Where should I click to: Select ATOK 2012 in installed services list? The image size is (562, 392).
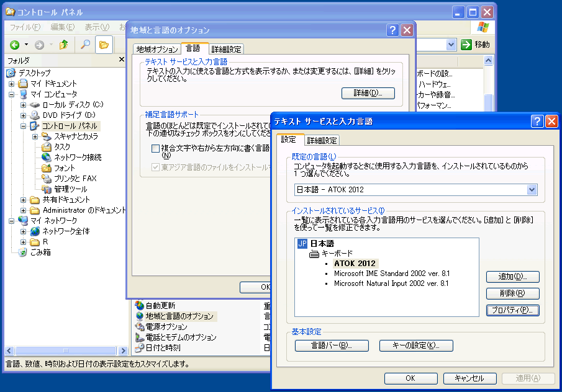(355, 264)
